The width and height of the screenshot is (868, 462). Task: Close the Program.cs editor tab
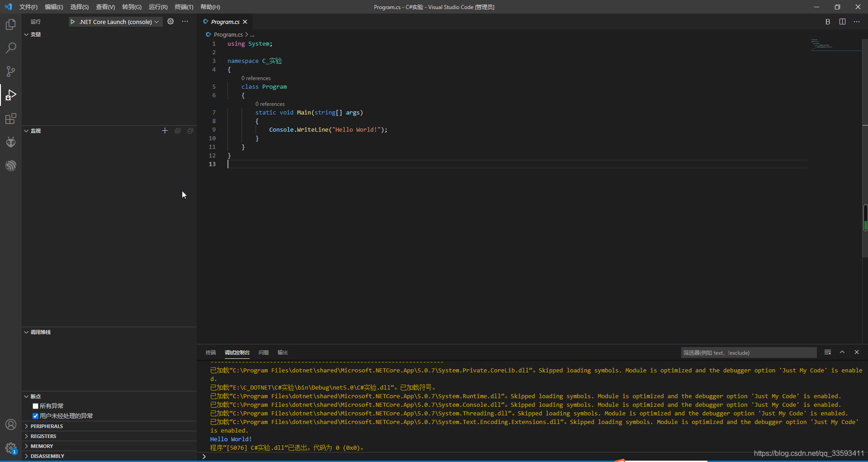pos(245,22)
